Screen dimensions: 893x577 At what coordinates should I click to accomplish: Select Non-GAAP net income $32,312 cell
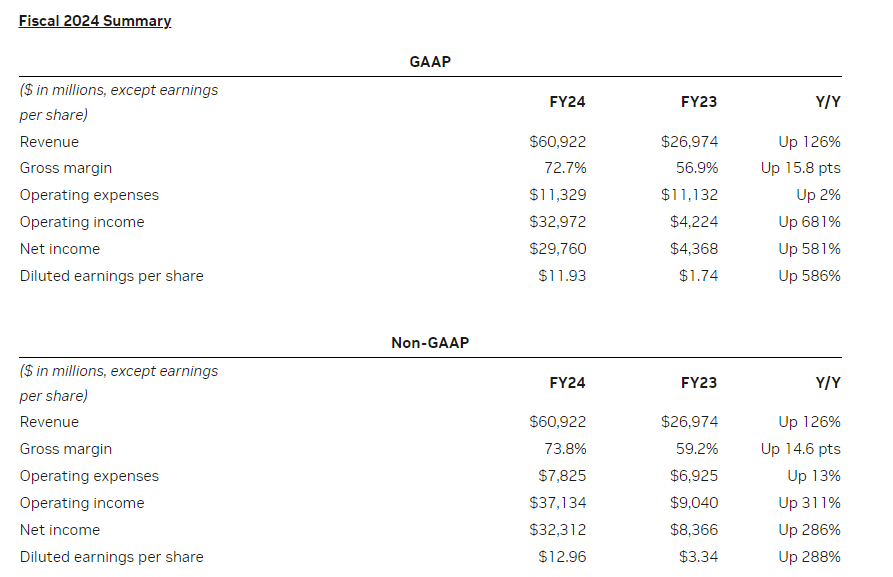(557, 530)
